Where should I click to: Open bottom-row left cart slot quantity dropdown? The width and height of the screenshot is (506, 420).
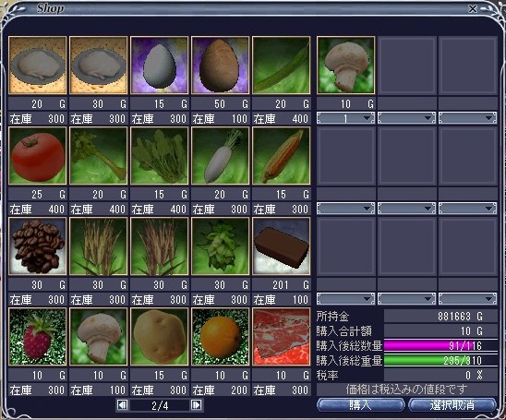coord(345,299)
